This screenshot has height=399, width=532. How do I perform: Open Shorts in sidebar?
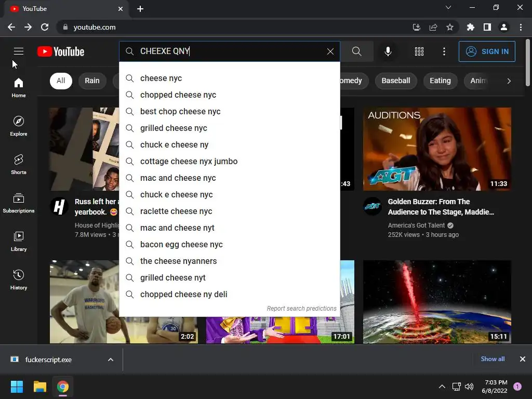(19, 165)
